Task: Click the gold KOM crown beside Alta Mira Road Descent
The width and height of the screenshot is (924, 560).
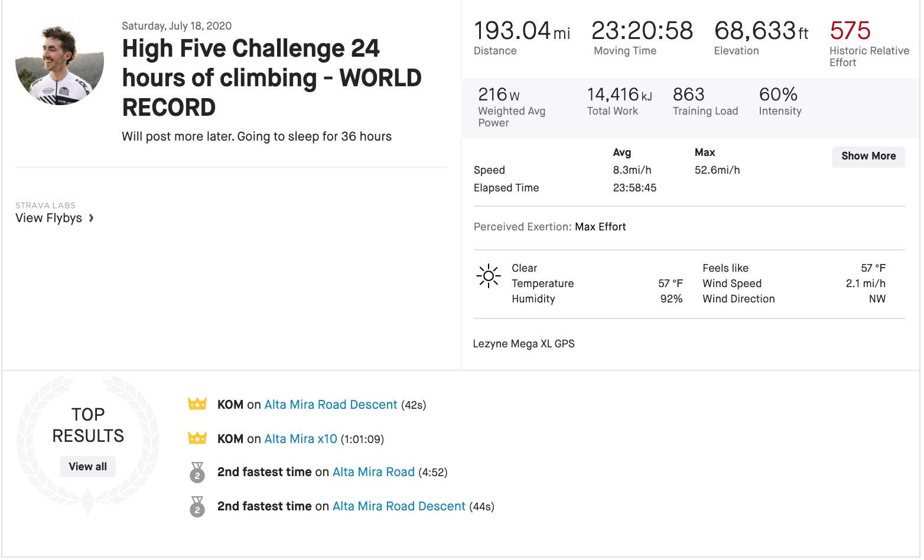Action: coord(197,405)
